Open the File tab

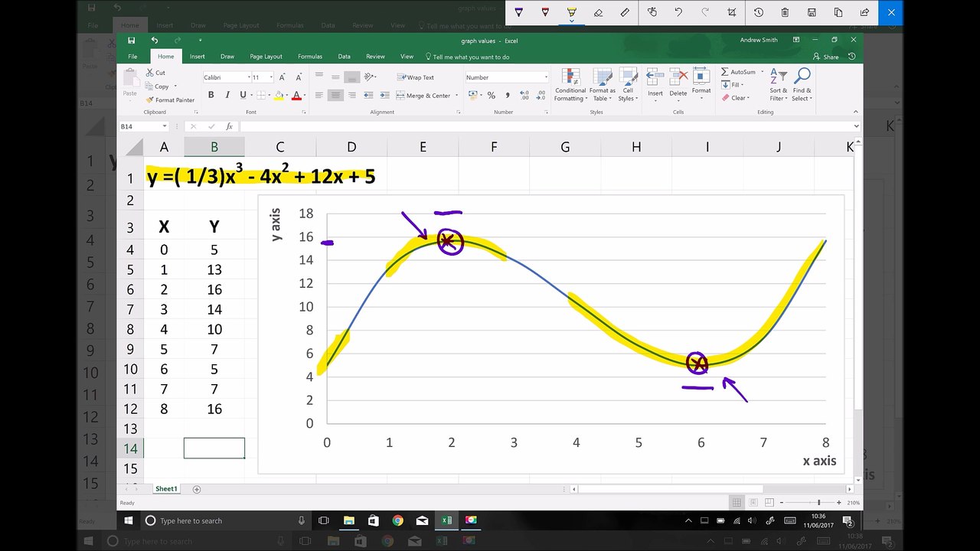(132, 57)
